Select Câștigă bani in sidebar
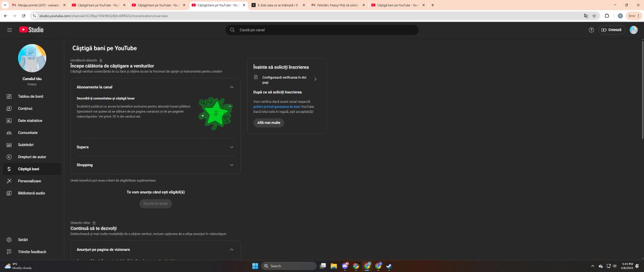 (x=32, y=169)
